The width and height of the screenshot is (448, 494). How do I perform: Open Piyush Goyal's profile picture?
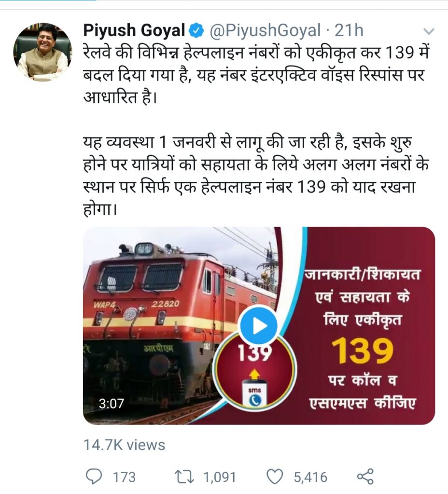pyautogui.click(x=42, y=52)
